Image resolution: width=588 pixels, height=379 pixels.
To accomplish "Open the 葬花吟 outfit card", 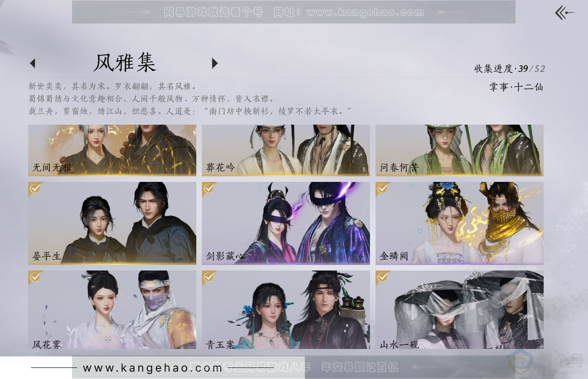I will click(x=286, y=150).
